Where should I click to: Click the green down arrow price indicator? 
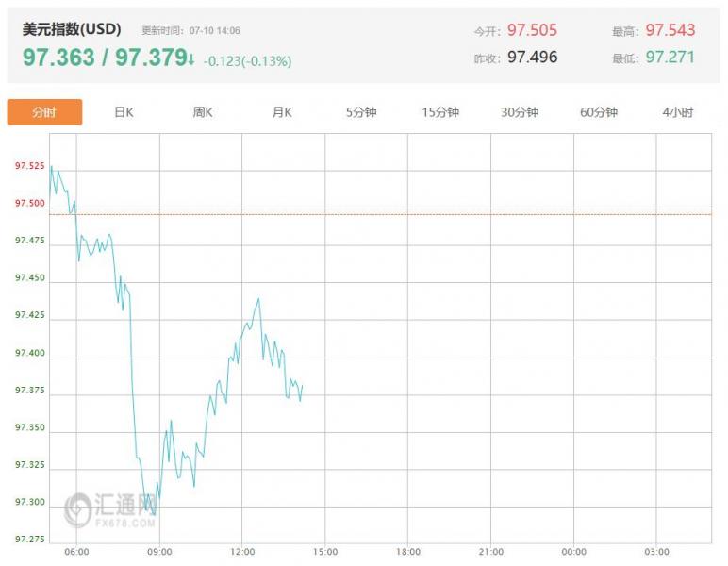[x=191, y=59]
